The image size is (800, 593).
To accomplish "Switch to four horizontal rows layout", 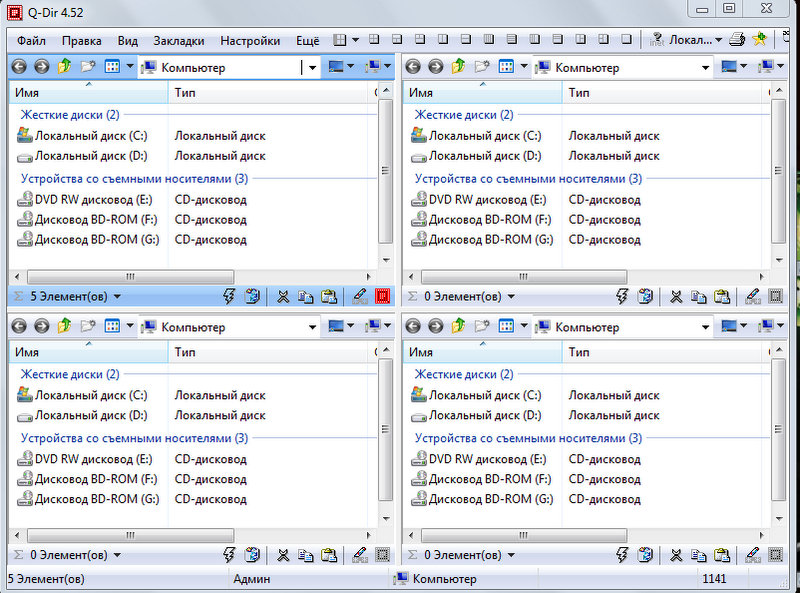I will pos(512,39).
